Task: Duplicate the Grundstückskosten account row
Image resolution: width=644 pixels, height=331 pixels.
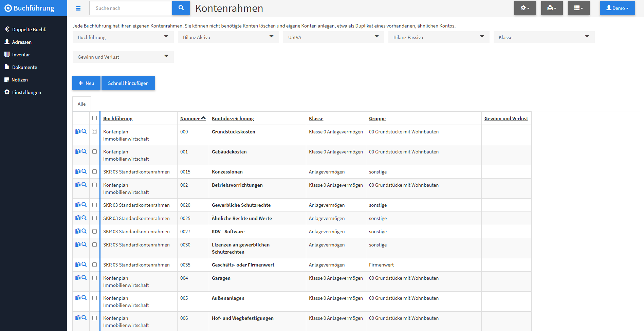Action: click(x=78, y=131)
